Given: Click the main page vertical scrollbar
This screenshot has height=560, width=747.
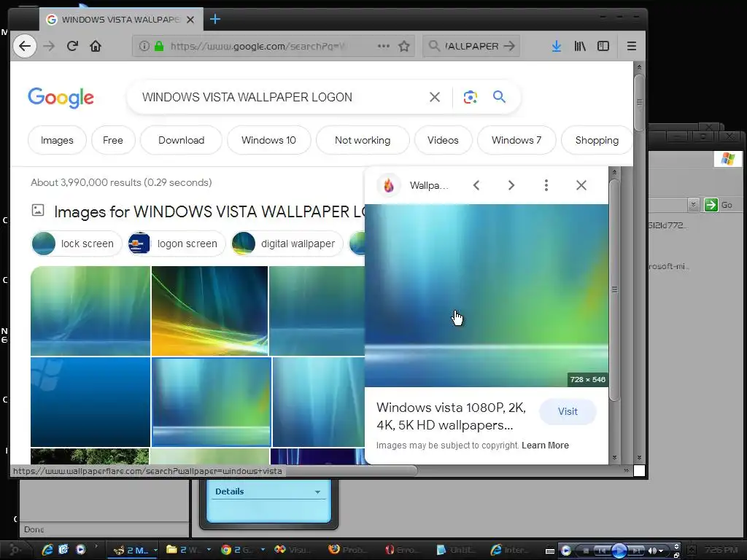Looking at the screenshot, I should (639, 102).
